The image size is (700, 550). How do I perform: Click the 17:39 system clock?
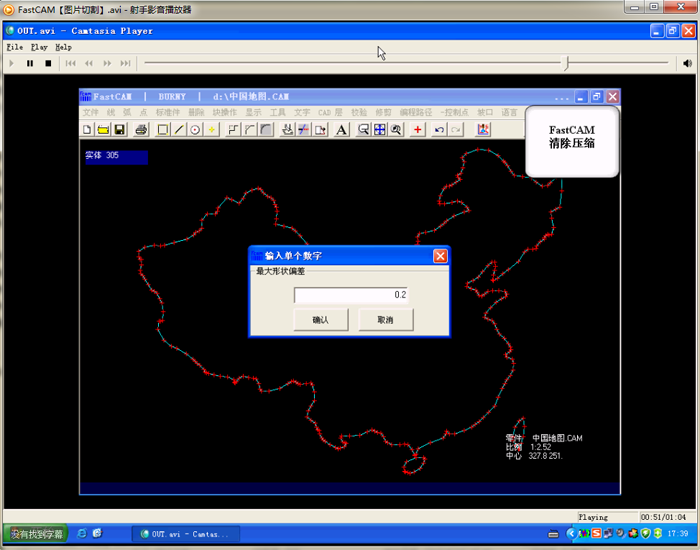point(678,533)
